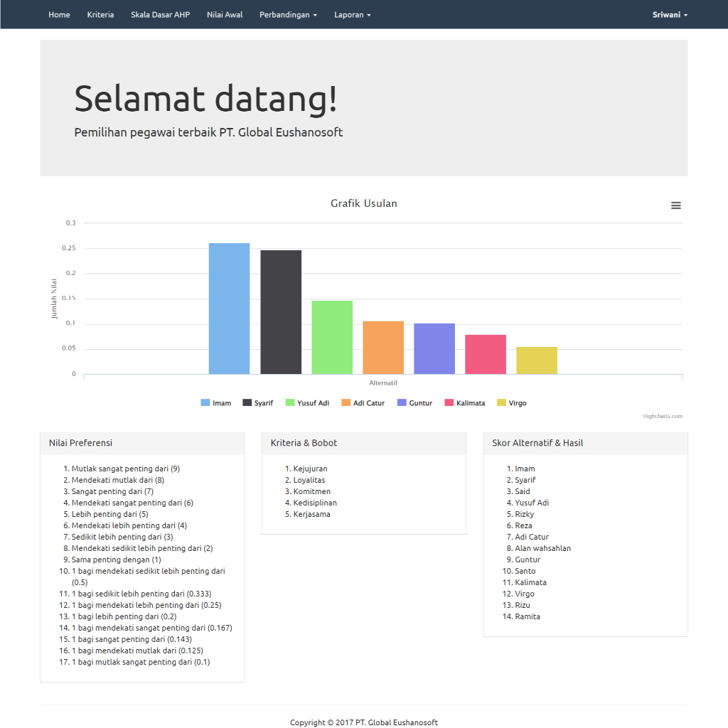Screen dimensions: 728x728
Task: Expand the Laporan dropdown
Action: tap(352, 14)
